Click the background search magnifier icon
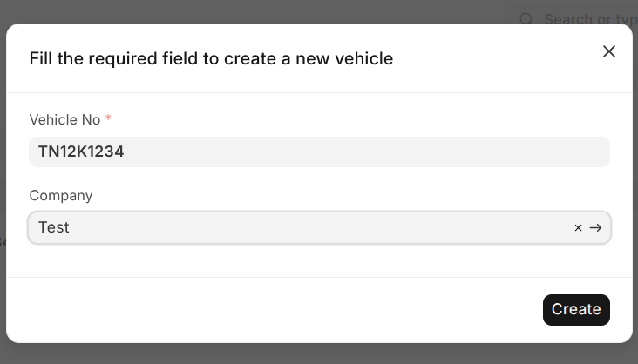Image resolution: width=638 pixels, height=364 pixels. [526, 18]
